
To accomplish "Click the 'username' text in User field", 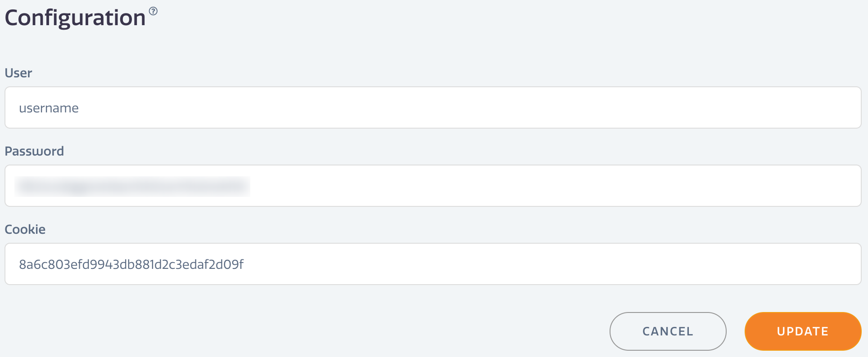I will point(49,108).
